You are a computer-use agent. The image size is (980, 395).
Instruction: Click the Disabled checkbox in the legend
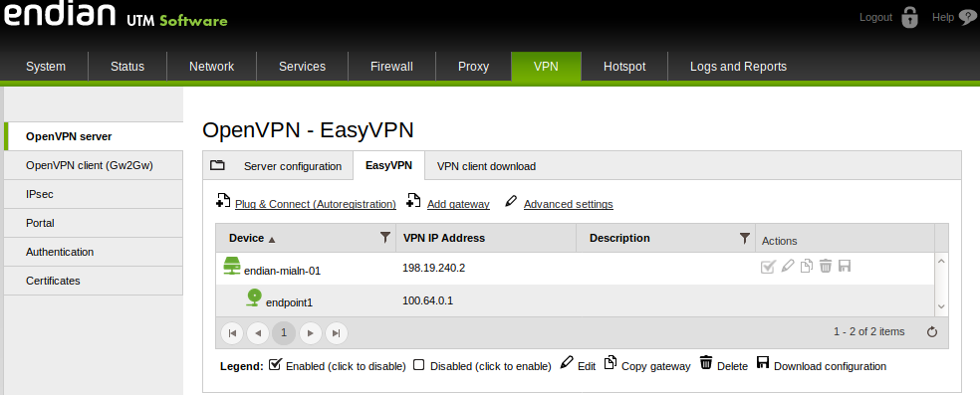tap(418, 365)
